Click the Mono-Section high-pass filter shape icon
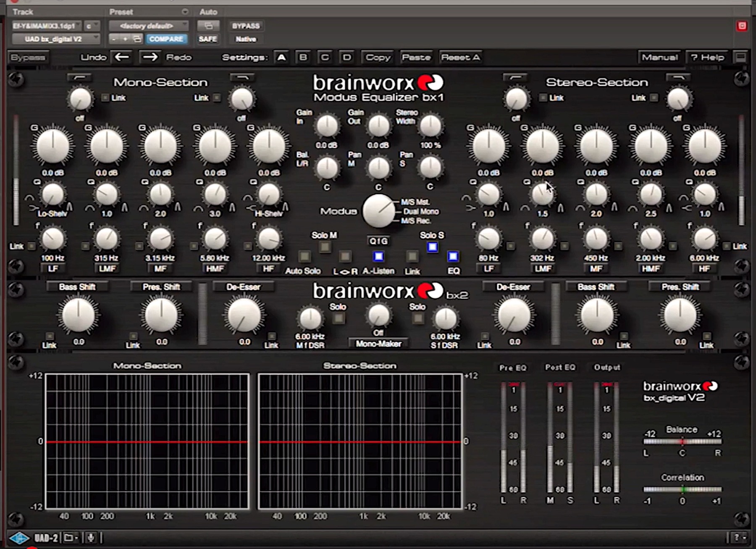Image resolution: width=756 pixels, height=549 pixels. coord(79,78)
